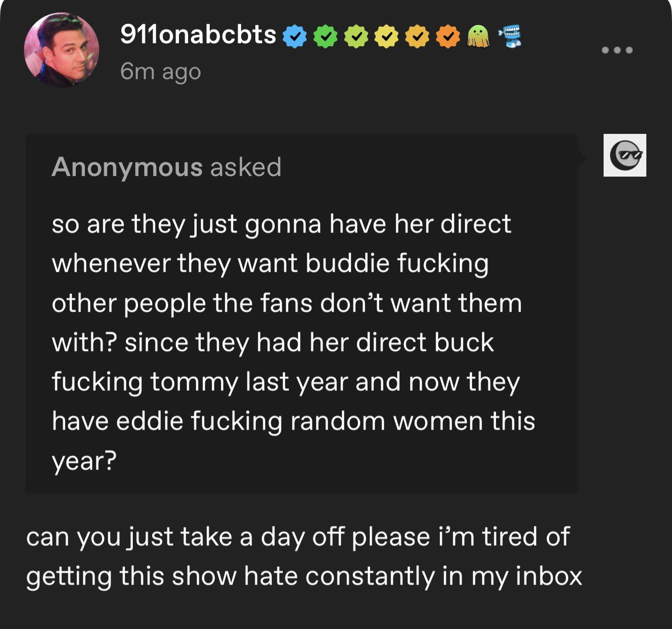Click the ask bubble's pointer arrow
672x629 pixels.
582,156
